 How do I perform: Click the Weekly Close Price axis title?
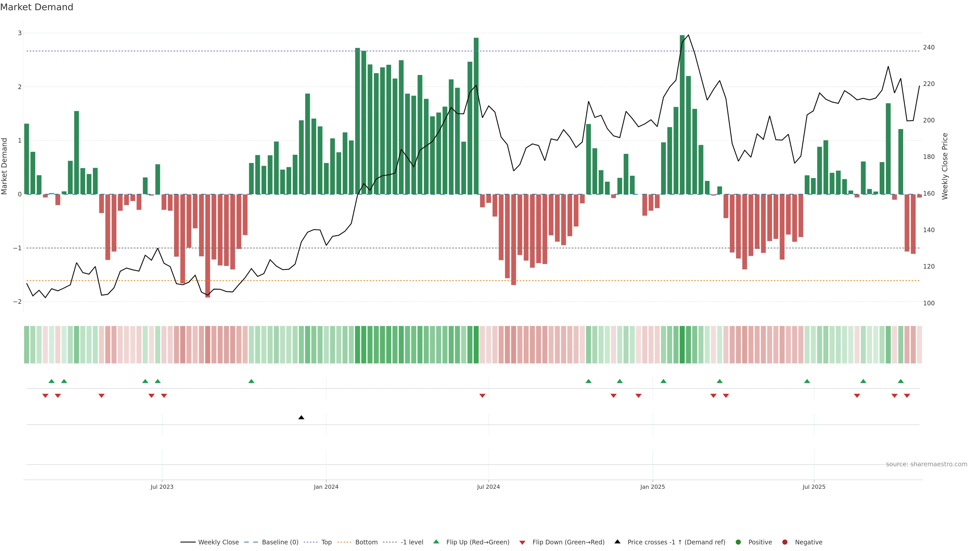(x=945, y=166)
